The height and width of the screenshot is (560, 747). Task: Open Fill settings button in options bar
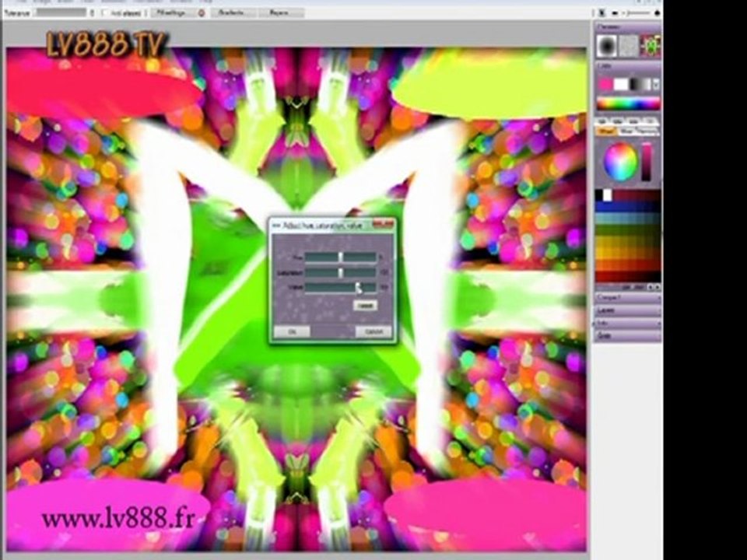[x=173, y=13]
